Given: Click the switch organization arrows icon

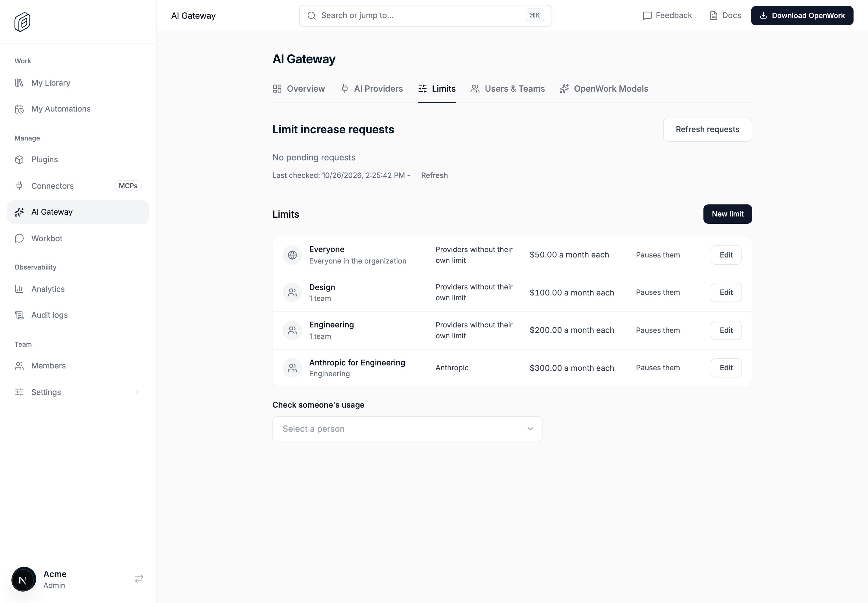Looking at the screenshot, I should (x=139, y=579).
